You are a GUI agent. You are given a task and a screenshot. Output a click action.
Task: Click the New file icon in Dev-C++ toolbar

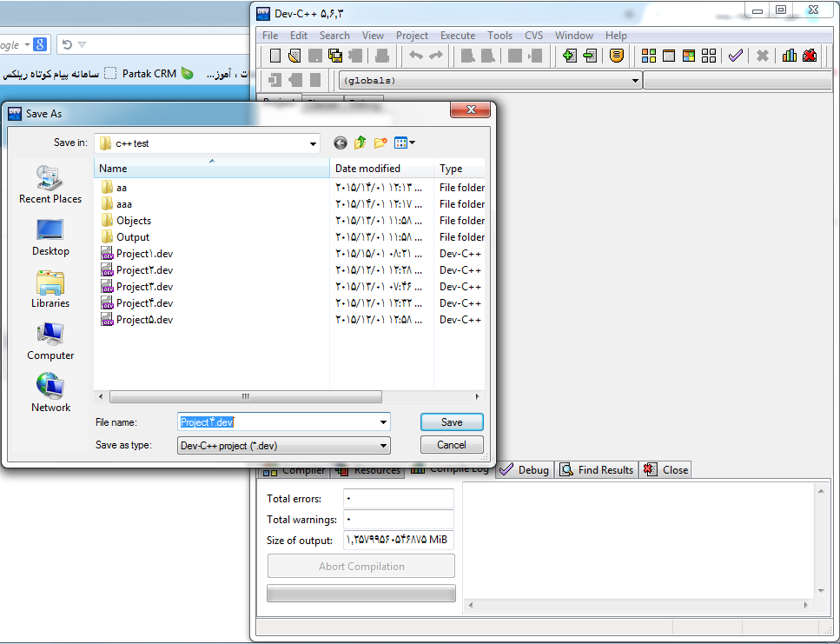pos(274,55)
